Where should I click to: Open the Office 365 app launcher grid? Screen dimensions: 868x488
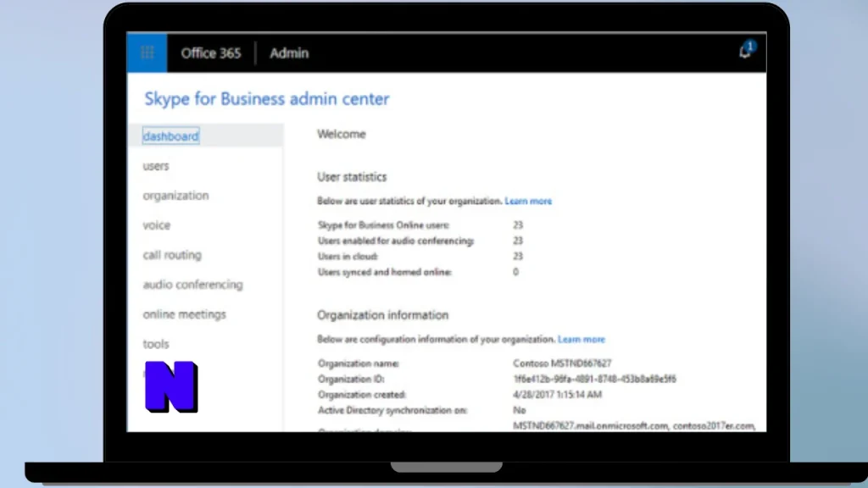[x=147, y=53]
